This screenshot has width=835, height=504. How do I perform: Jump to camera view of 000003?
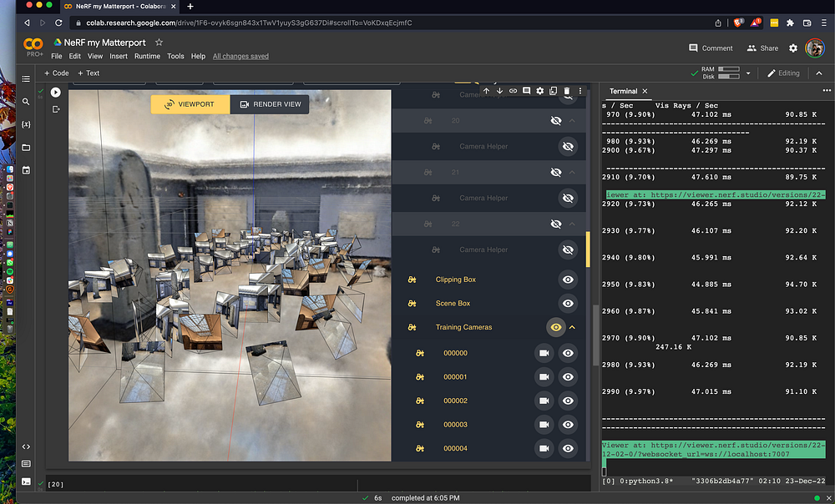tap(544, 425)
